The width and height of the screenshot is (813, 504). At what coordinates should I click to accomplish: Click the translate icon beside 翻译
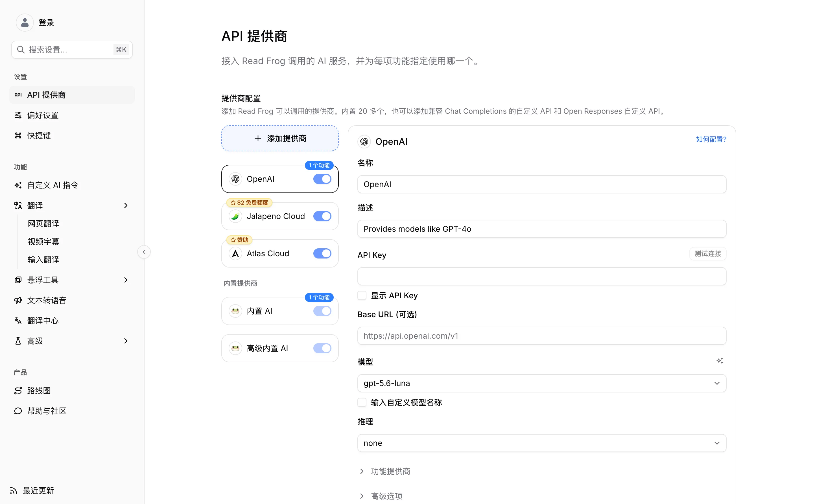(x=18, y=206)
